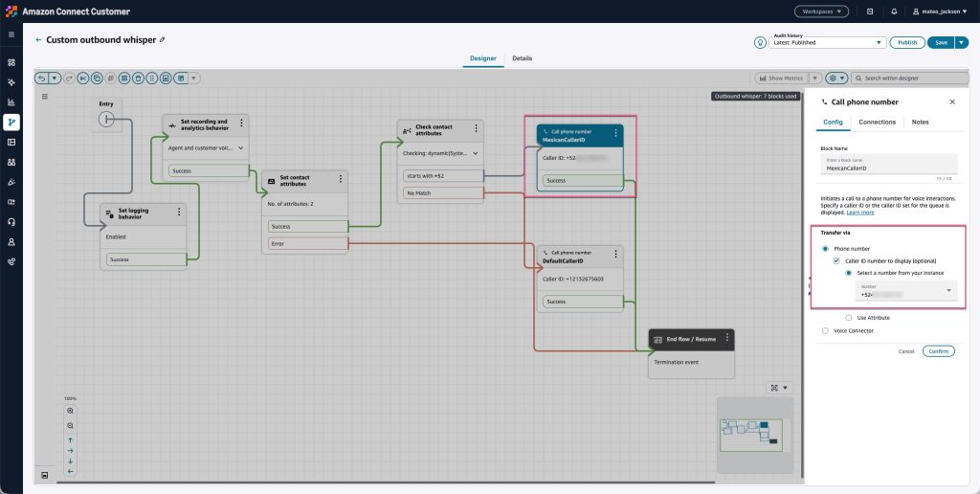The height and width of the screenshot is (494, 980).
Task: Select the Connections tab in side panel
Action: [x=877, y=122]
